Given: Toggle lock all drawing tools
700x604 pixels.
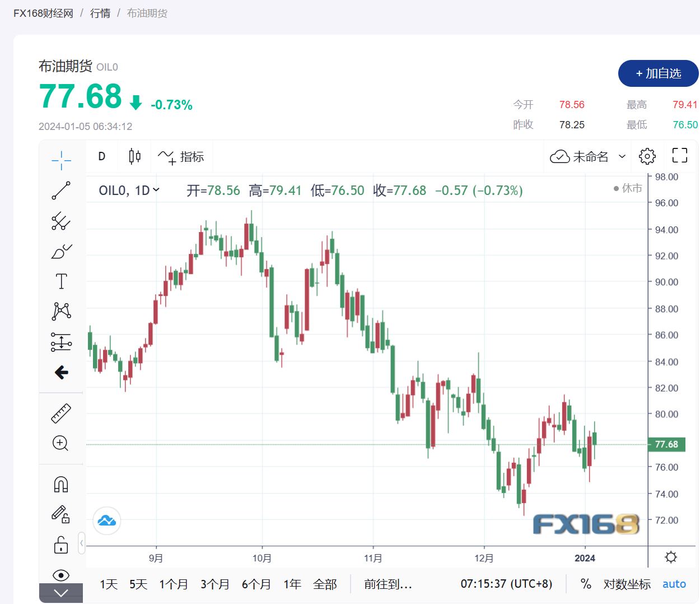Looking at the screenshot, I should tap(61, 545).
